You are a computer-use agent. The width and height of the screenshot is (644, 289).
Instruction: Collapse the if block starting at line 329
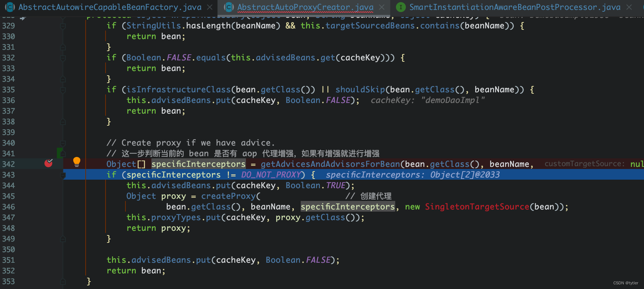click(63, 26)
